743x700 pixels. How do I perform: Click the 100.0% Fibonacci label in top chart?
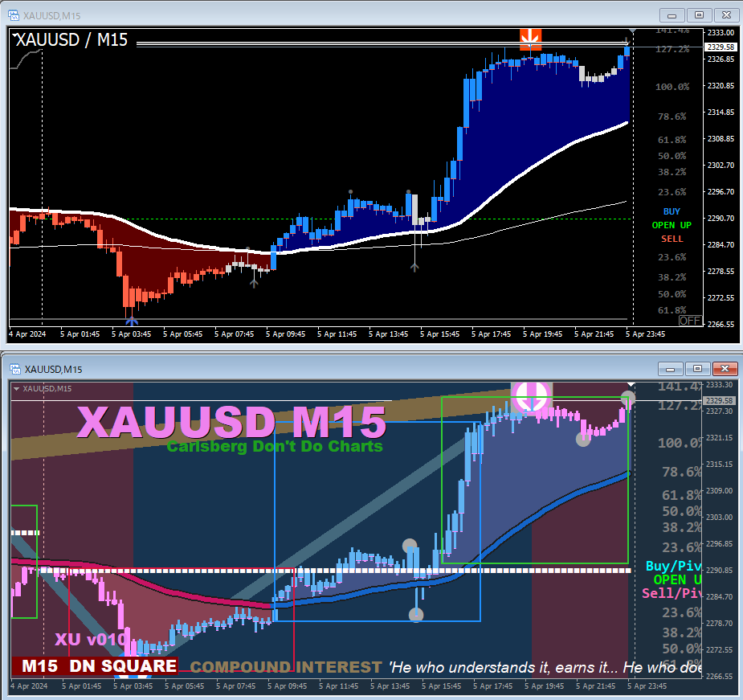672,87
